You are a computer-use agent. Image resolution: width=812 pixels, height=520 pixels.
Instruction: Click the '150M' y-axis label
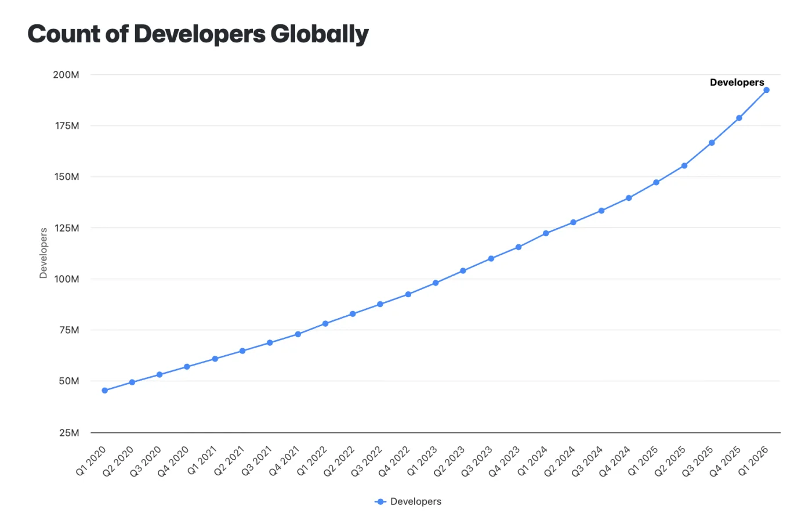pyautogui.click(x=67, y=177)
